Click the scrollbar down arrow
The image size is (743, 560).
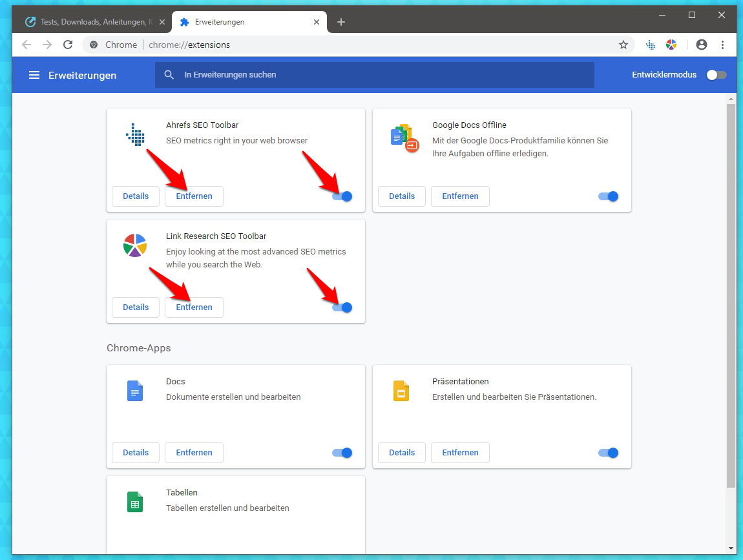point(731,548)
